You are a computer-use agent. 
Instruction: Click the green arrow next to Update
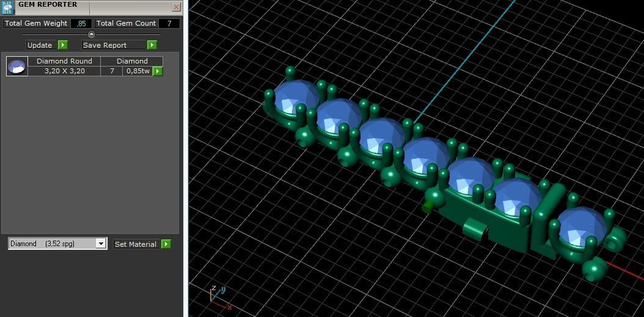[62, 45]
